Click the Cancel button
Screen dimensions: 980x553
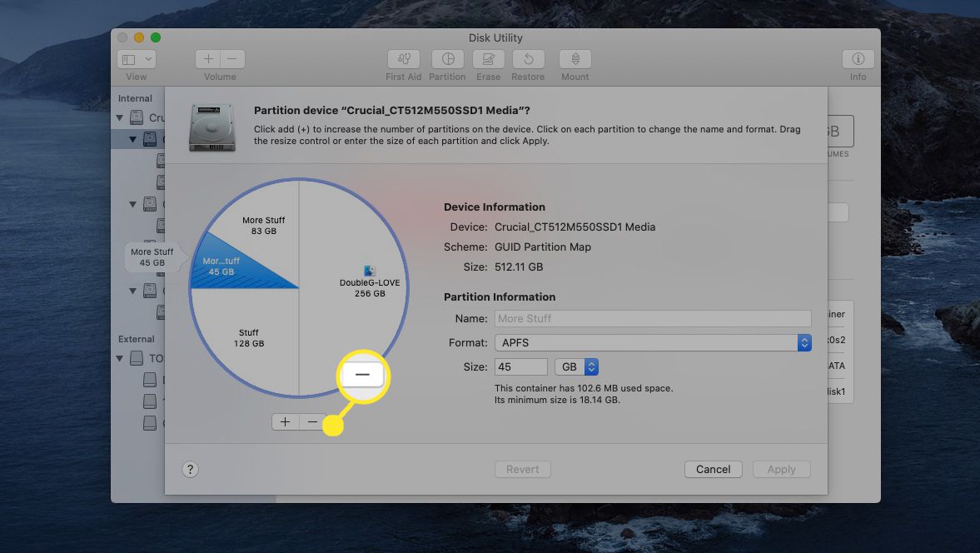click(x=713, y=470)
